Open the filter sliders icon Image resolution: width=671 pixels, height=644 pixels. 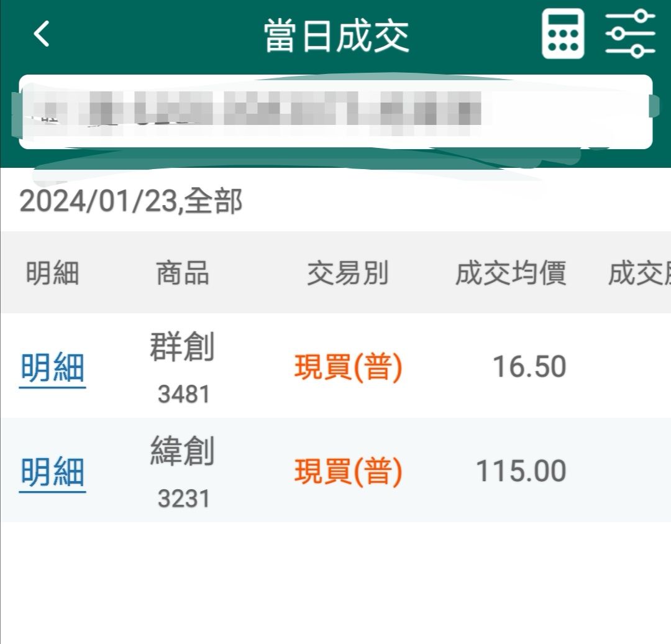[x=630, y=34]
